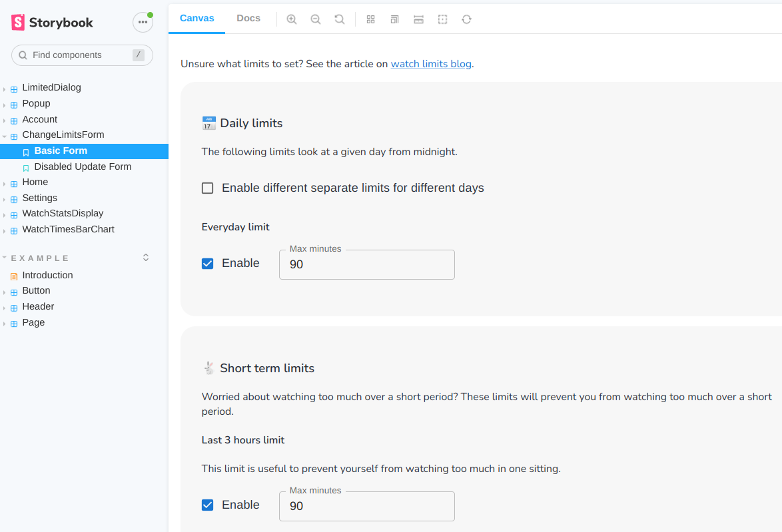Switch to the Docs tab
The width and height of the screenshot is (782, 532).
pos(248,19)
